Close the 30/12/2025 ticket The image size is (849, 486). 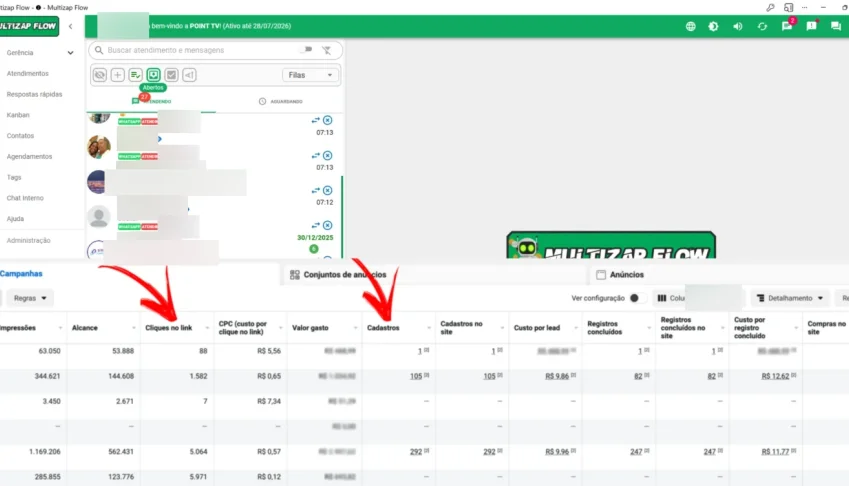coord(328,225)
